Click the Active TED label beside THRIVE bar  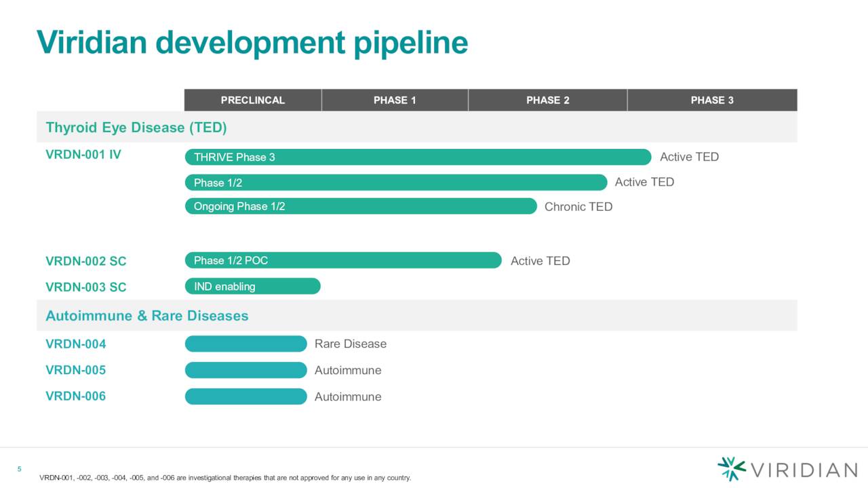[689, 157]
